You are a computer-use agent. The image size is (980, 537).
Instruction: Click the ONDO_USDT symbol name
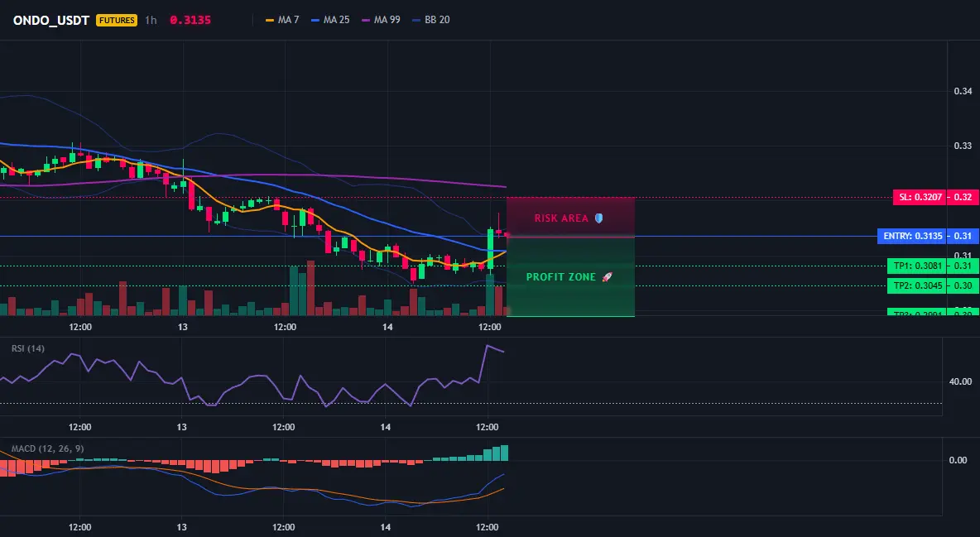pyautogui.click(x=52, y=20)
